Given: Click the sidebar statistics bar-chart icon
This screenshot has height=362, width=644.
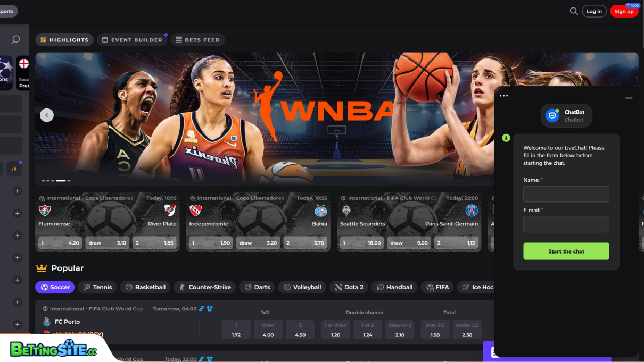Looking at the screenshot, I should coord(14,169).
